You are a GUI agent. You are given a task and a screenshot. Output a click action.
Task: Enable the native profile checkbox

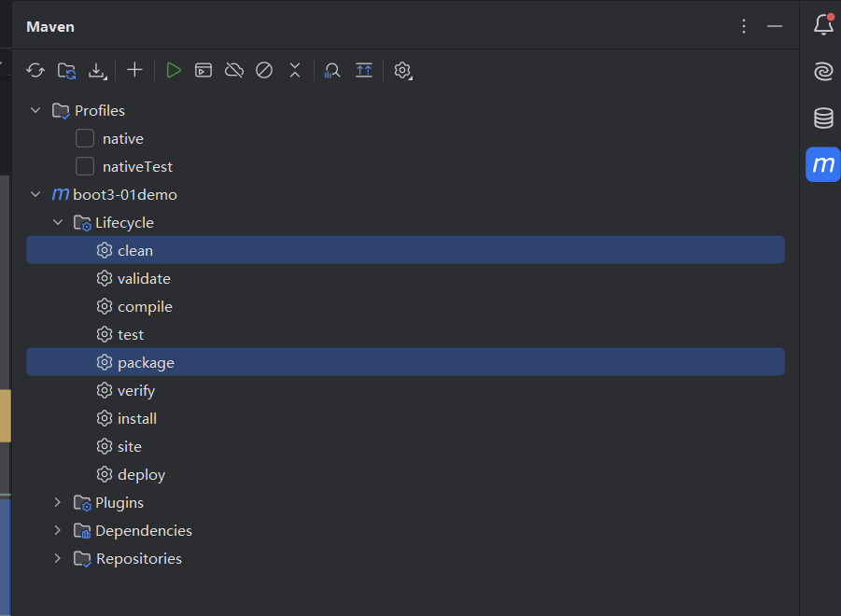[85, 138]
